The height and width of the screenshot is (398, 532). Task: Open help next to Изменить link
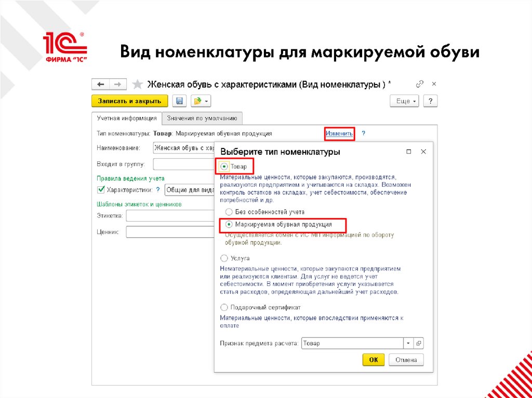point(363,133)
